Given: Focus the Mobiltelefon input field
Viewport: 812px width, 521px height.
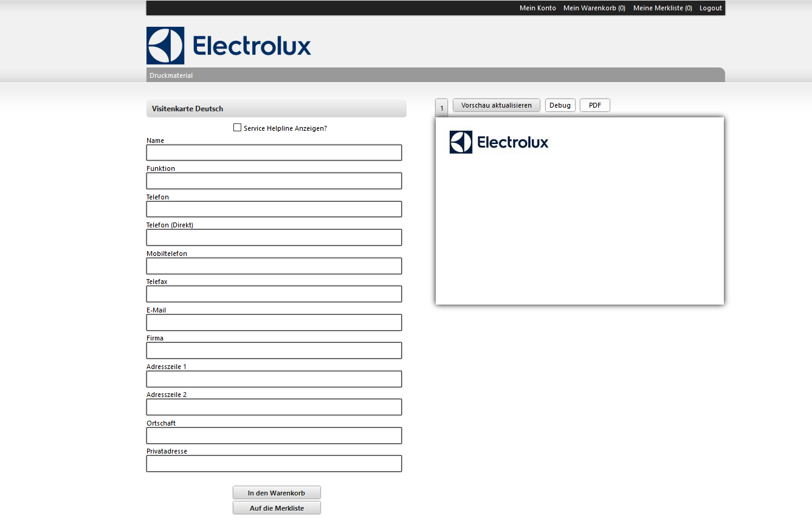Looking at the screenshot, I should tap(274, 266).
